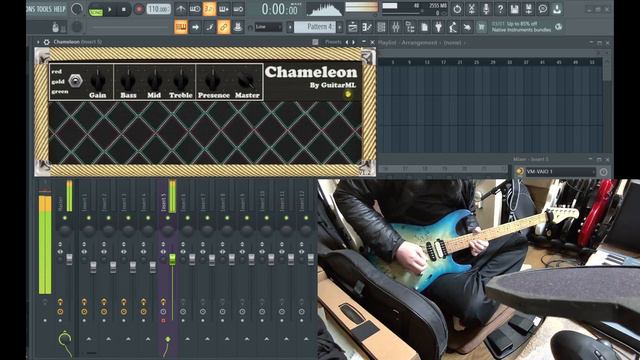Click the Playlist Arrangement title

(x=420, y=42)
